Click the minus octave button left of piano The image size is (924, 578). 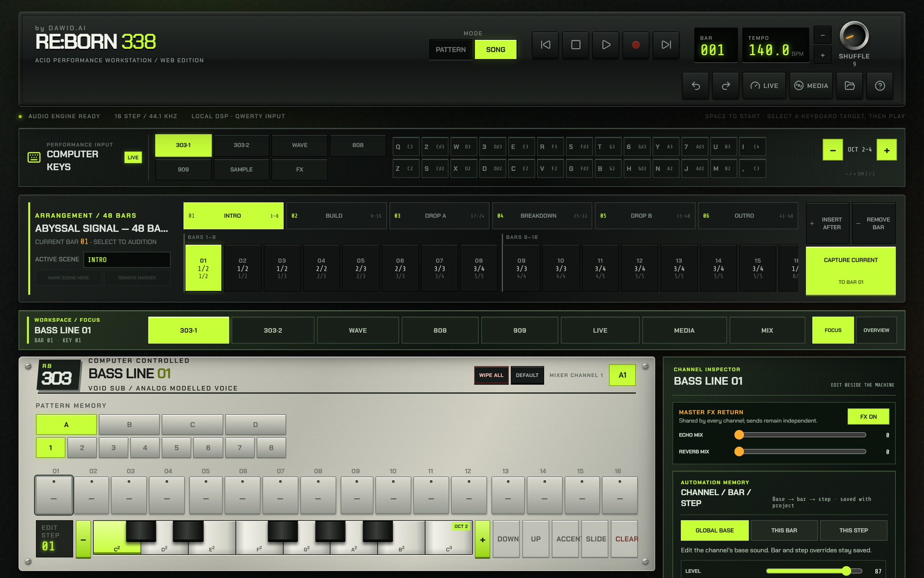(83, 539)
